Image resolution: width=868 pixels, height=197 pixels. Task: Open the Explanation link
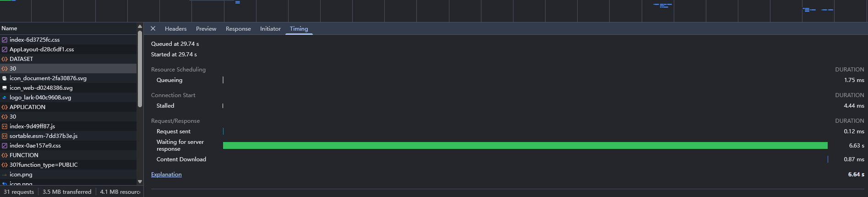click(166, 175)
